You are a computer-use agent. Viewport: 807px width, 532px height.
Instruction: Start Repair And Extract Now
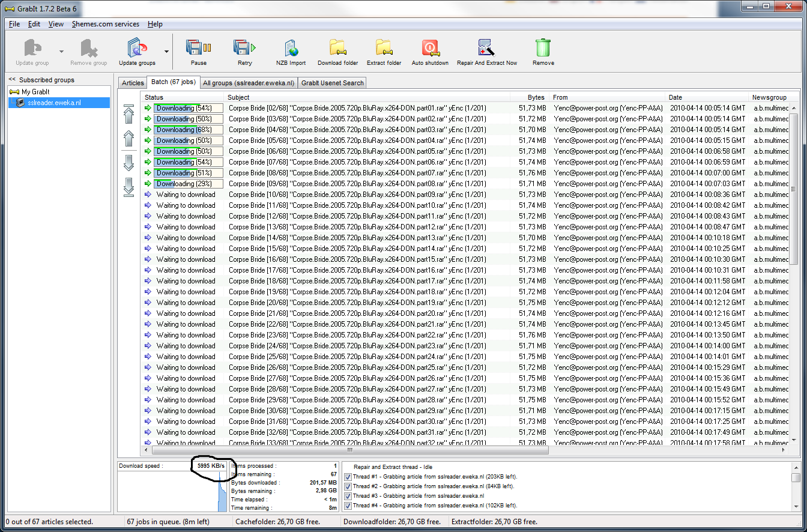[486, 52]
